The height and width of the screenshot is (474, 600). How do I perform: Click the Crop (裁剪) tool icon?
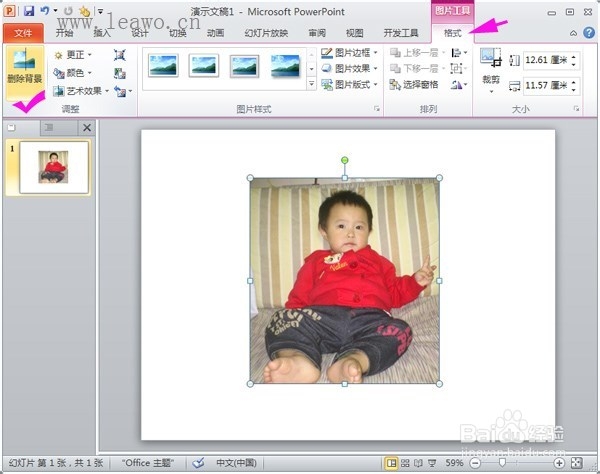[491, 57]
